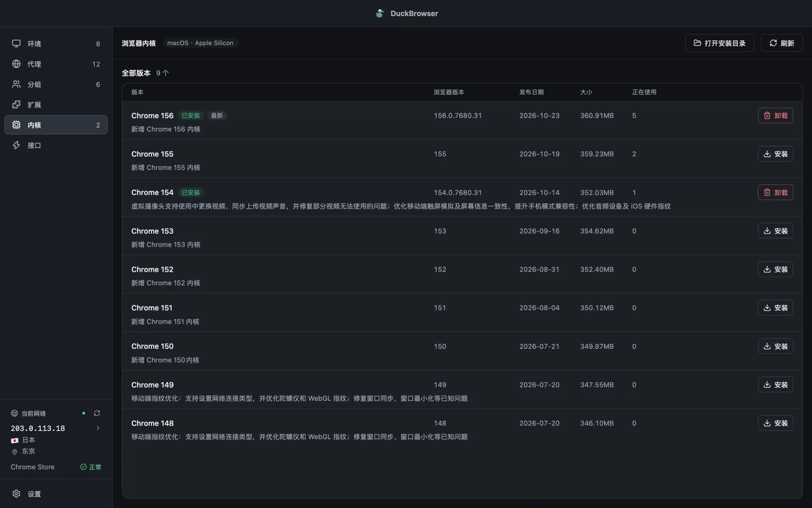The height and width of the screenshot is (508, 812).
Task: Click the macOS · Apple Silicon tag
Action: click(x=200, y=43)
